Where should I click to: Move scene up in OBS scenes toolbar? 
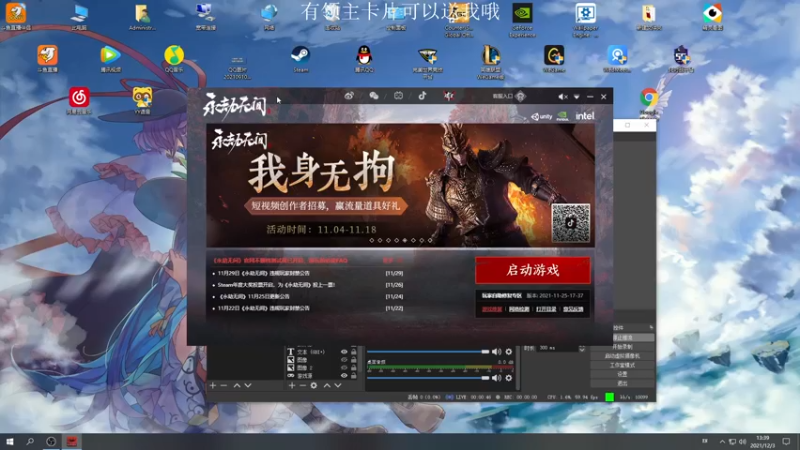(237, 385)
